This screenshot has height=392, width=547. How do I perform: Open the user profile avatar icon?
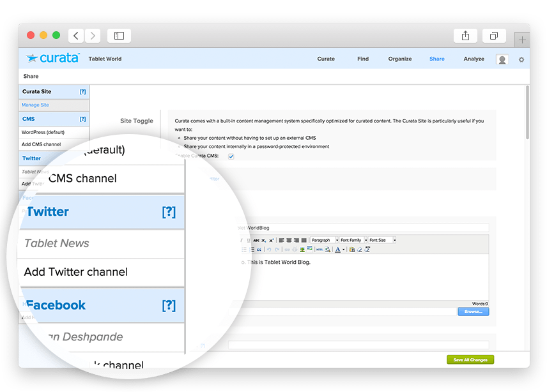502,59
